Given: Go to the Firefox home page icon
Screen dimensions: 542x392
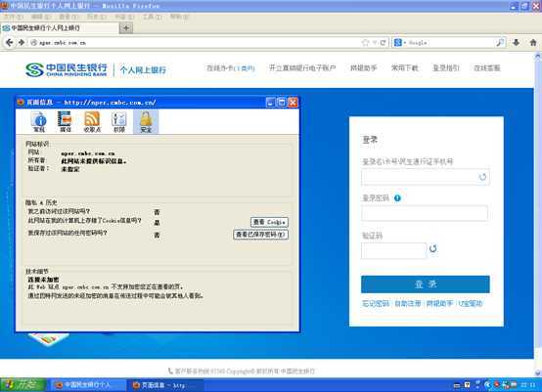Looking at the screenshot, I should tap(533, 42).
